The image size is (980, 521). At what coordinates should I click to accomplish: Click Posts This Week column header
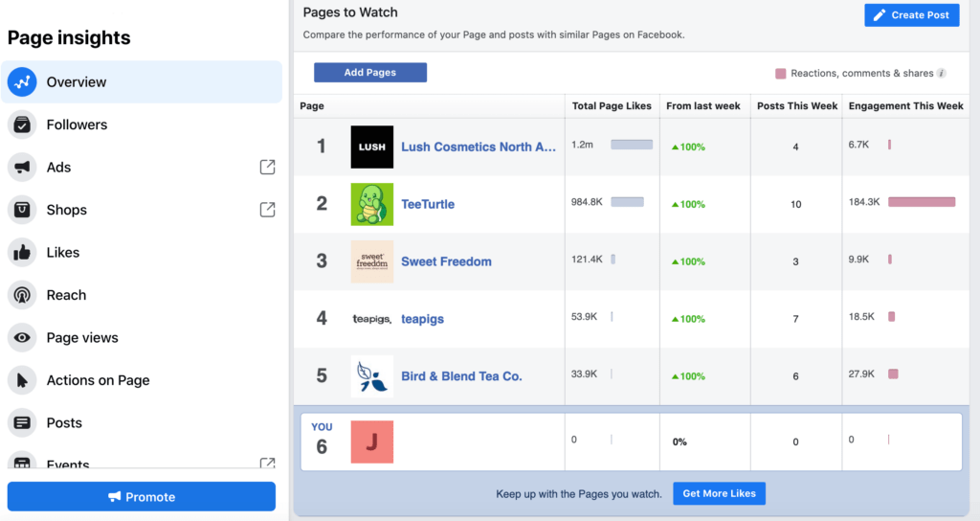pos(797,105)
